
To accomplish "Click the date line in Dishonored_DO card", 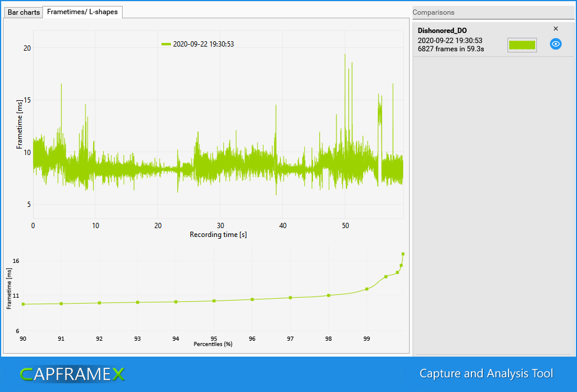I will pyautogui.click(x=450, y=41).
